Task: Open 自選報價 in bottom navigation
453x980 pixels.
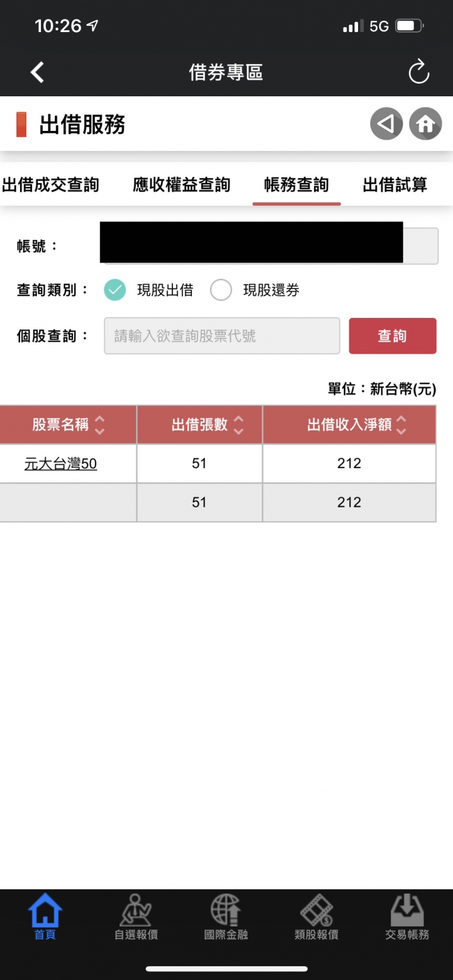Action: click(x=136, y=917)
